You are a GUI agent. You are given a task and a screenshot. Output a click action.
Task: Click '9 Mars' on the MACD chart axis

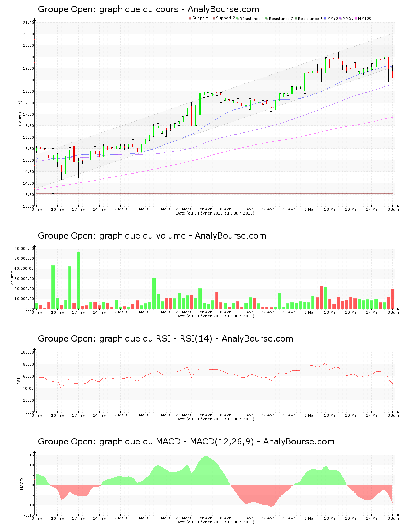[141, 518]
